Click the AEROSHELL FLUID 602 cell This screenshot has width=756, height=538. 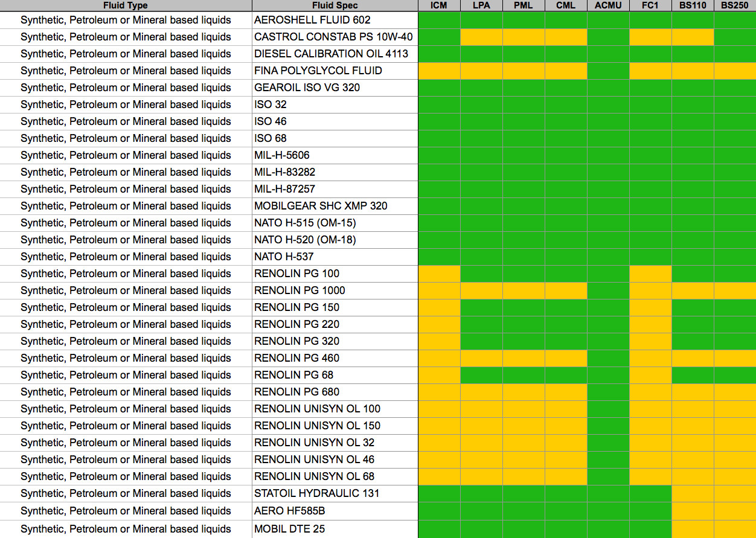click(x=335, y=20)
